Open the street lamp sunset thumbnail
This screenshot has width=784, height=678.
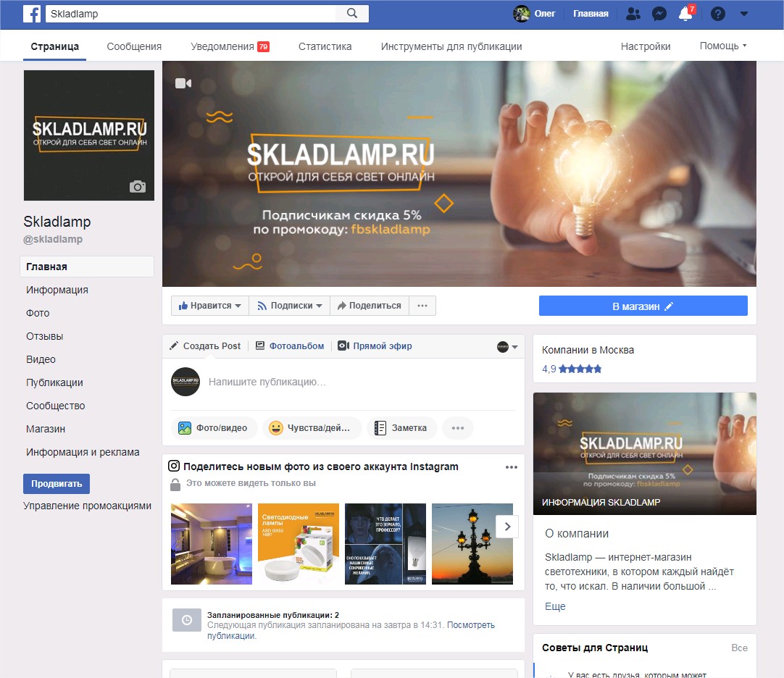(x=472, y=544)
